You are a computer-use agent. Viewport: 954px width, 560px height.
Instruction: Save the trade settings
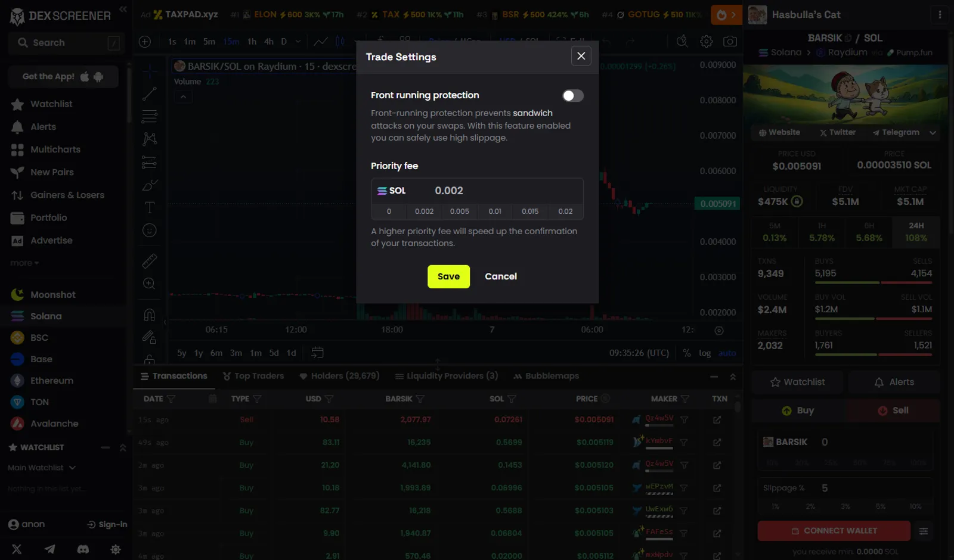(448, 276)
